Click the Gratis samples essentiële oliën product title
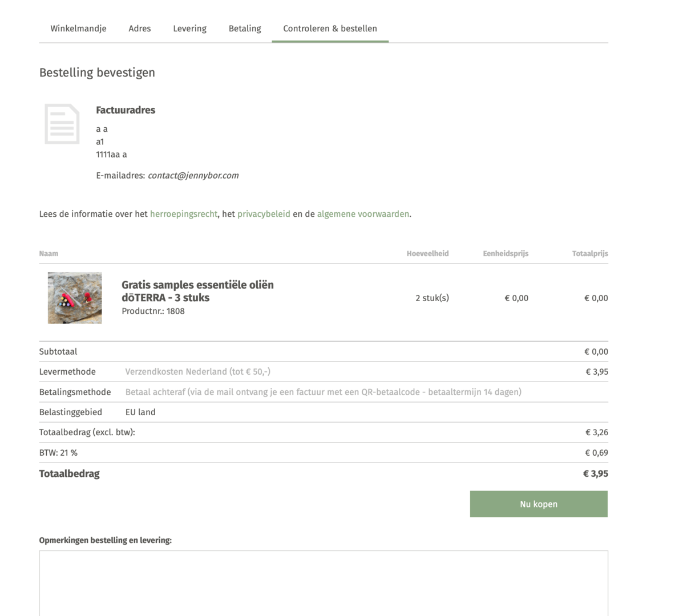 [x=197, y=291]
